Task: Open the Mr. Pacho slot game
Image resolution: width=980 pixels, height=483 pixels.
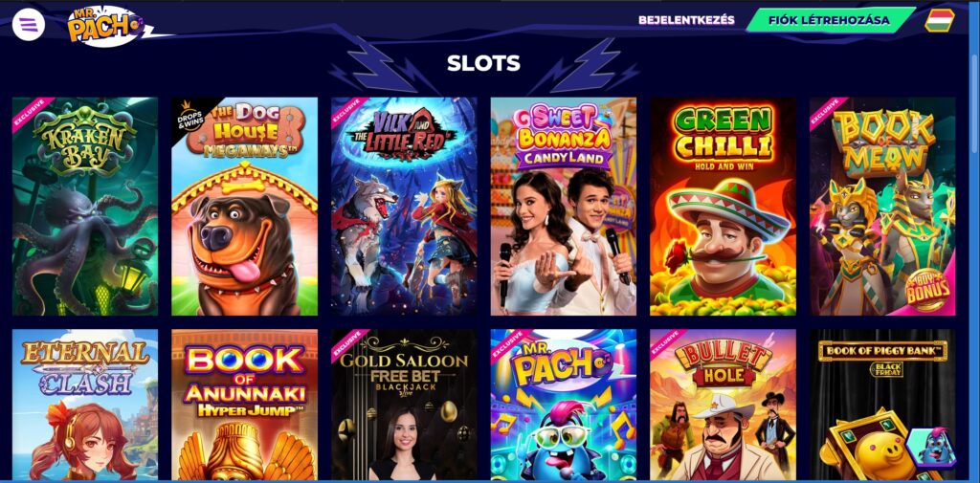Action: click(x=563, y=405)
